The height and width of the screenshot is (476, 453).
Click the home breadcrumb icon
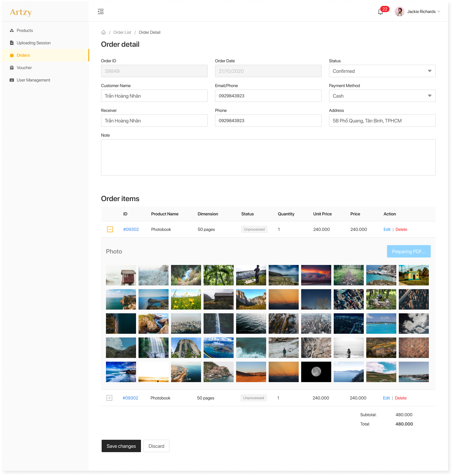click(103, 32)
